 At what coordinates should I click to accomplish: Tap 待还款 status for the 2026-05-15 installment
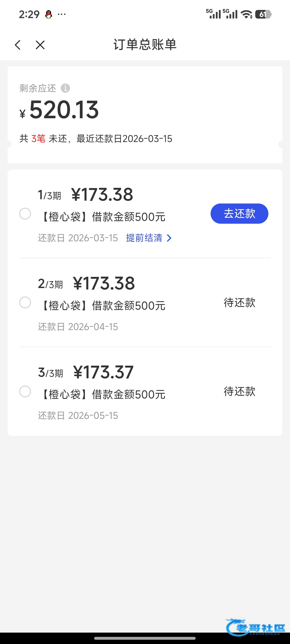click(x=239, y=391)
